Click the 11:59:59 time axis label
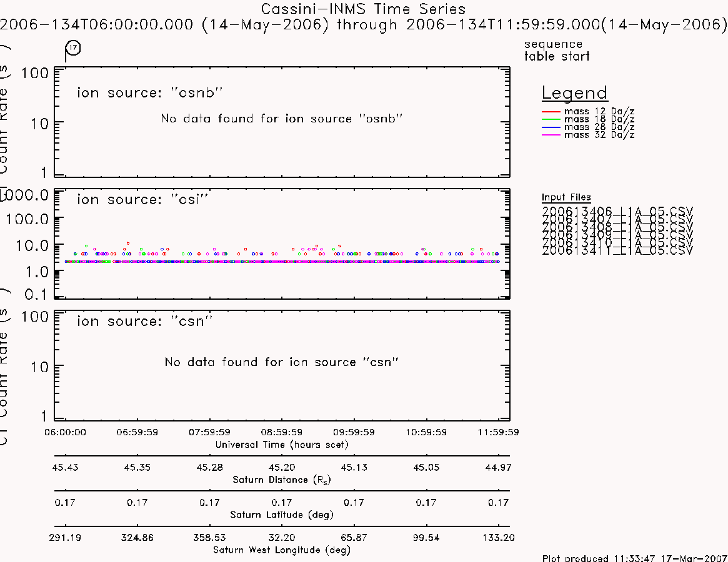 tap(498, 432)
